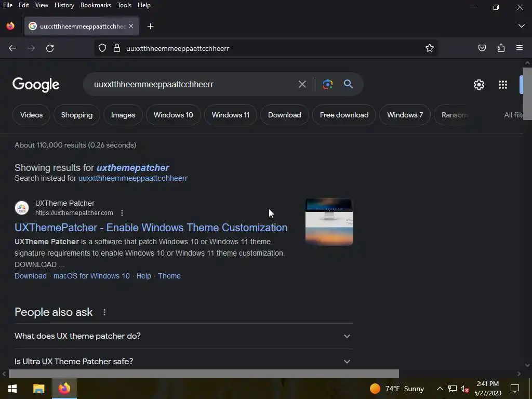Viewport: 532px width, 399px height.
Task: Open File Explorer from taskbar
Action: pyautogui.click(x=38, y=389)
